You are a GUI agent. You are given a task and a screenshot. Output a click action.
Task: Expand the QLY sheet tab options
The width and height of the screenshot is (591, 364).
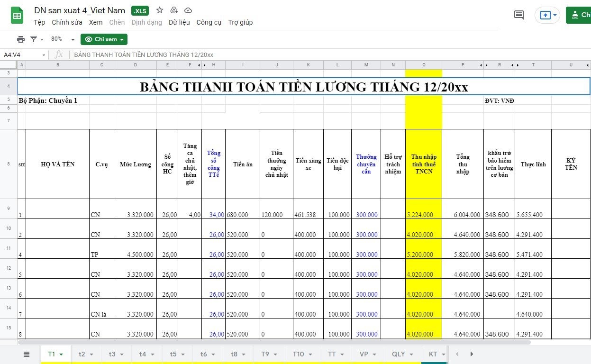[x=410, y=354]
